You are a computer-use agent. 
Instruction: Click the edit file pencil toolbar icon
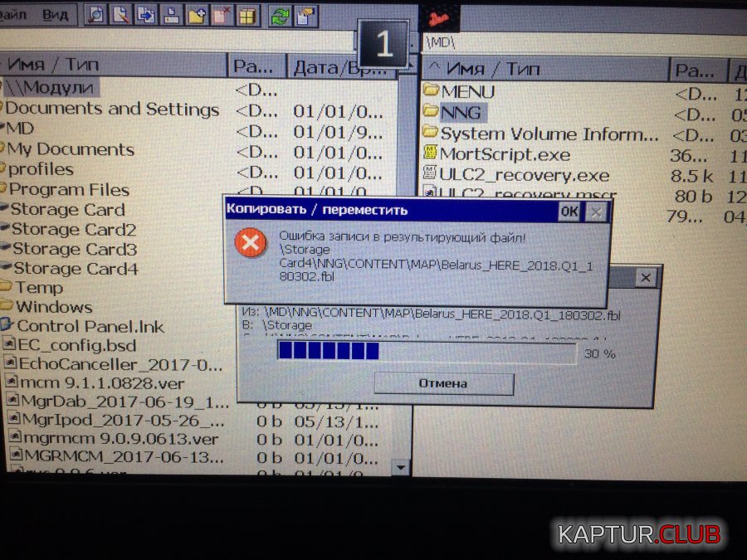(121, 14)
